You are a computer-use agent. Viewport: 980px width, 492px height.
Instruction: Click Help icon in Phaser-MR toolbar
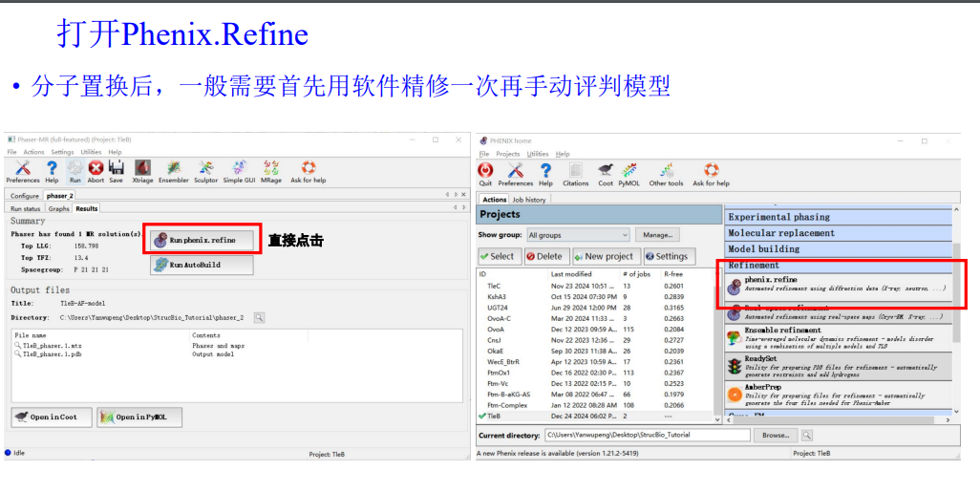[x=52, y=171]
